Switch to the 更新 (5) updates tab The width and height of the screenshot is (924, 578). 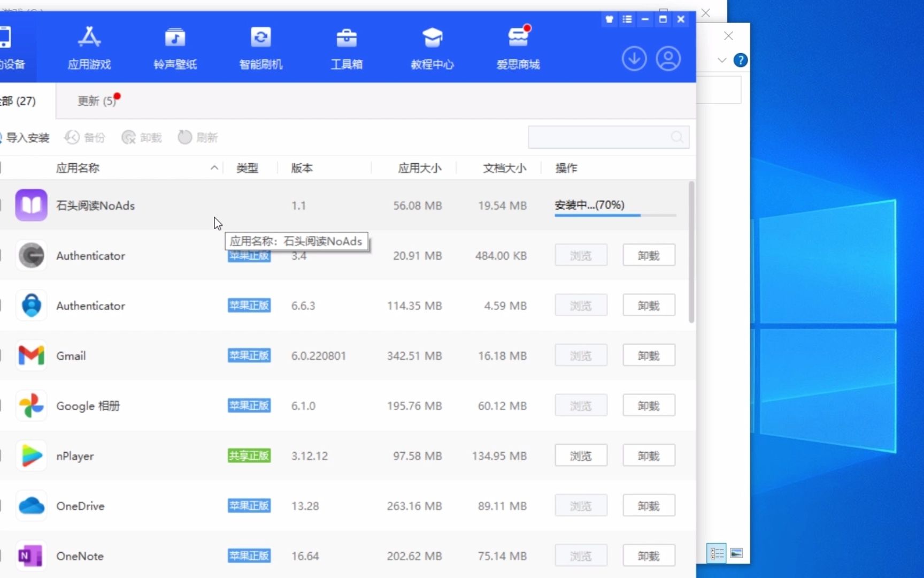(97, 101)
